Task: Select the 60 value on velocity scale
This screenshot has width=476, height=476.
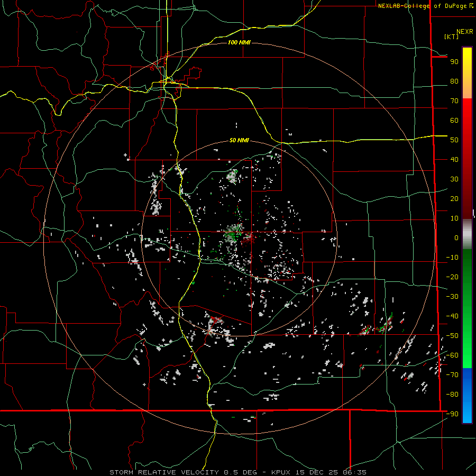Action: tap(454, 121)
